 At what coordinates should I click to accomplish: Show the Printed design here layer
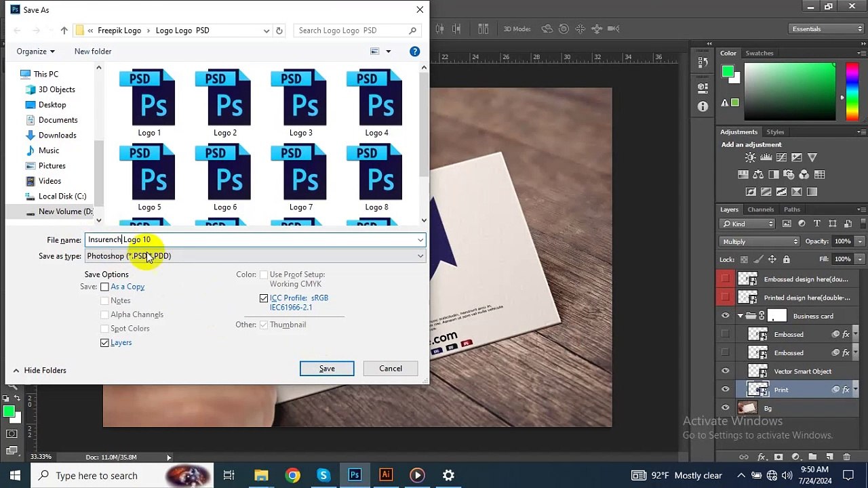(x=725, y=298)
